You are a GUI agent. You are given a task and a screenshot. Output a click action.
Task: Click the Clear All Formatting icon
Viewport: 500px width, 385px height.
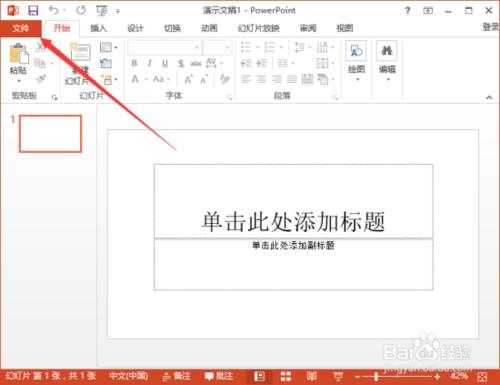(225, 79)
